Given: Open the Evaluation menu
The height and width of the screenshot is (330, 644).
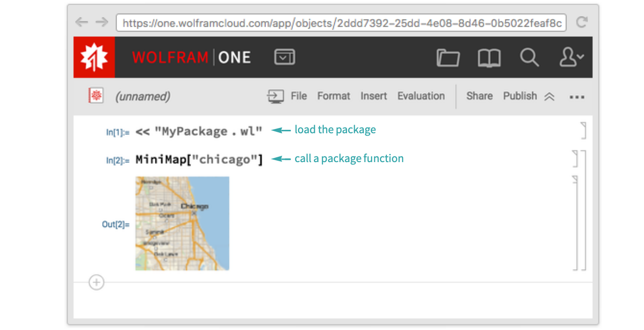Looking at the screenshot, I should (421, 96).
